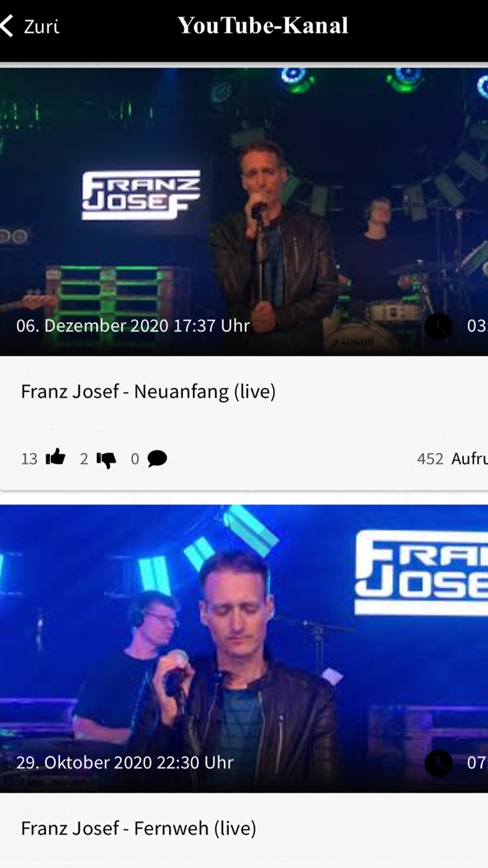Click the thumbs-up like icon
The image size is (488, 868).
pyautogui.click(x=55, y=458)
